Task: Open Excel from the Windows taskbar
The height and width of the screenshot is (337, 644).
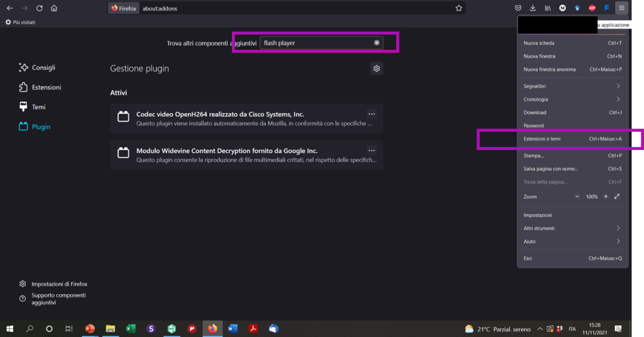Action: click(x=130, y=329)
